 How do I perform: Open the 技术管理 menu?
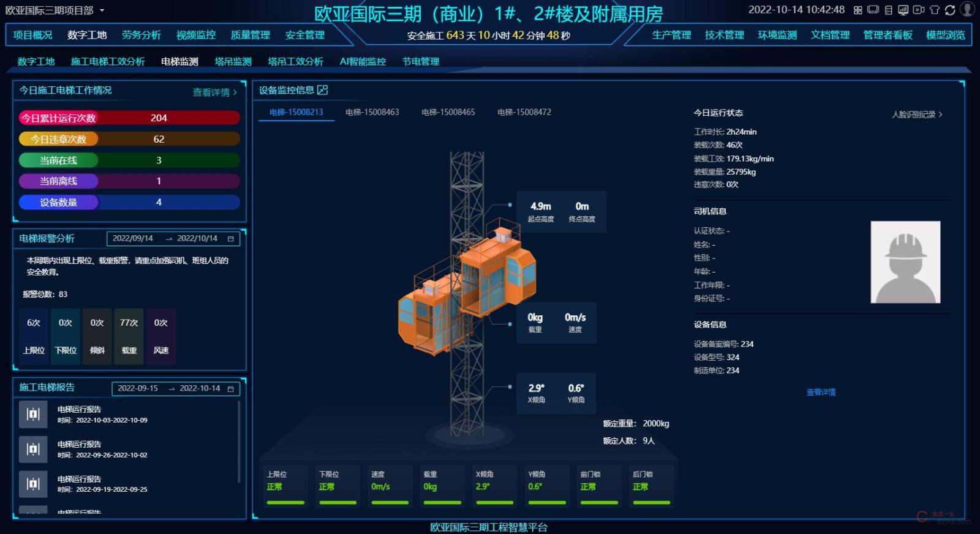725,35
